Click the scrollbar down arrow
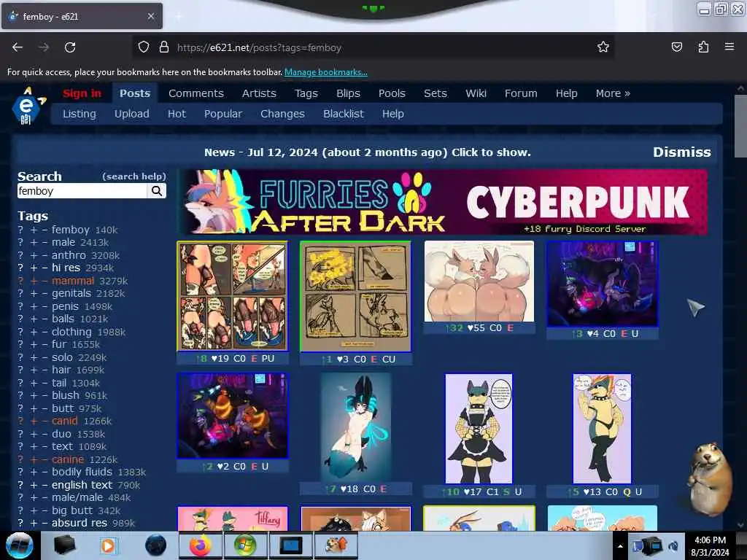Screen dimensions: 747x560 pyautogui.click(x=740, y=525)
